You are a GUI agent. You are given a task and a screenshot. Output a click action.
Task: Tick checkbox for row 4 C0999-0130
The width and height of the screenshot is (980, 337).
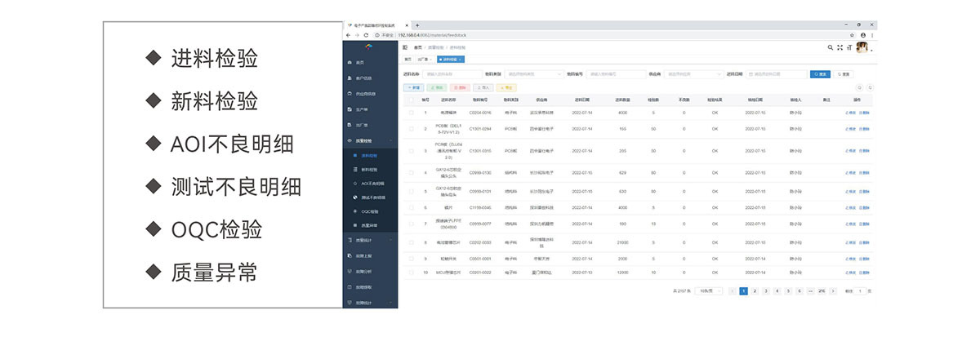coord(412,173)
